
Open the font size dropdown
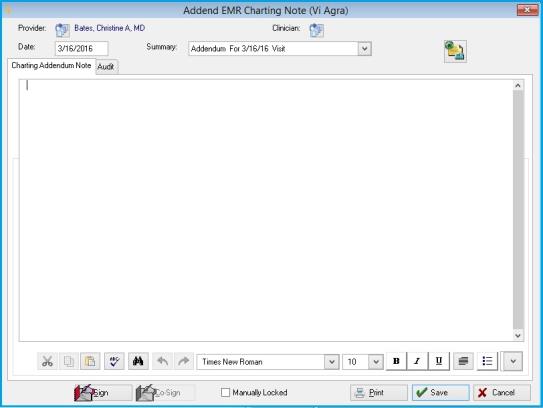click(376, 362)
